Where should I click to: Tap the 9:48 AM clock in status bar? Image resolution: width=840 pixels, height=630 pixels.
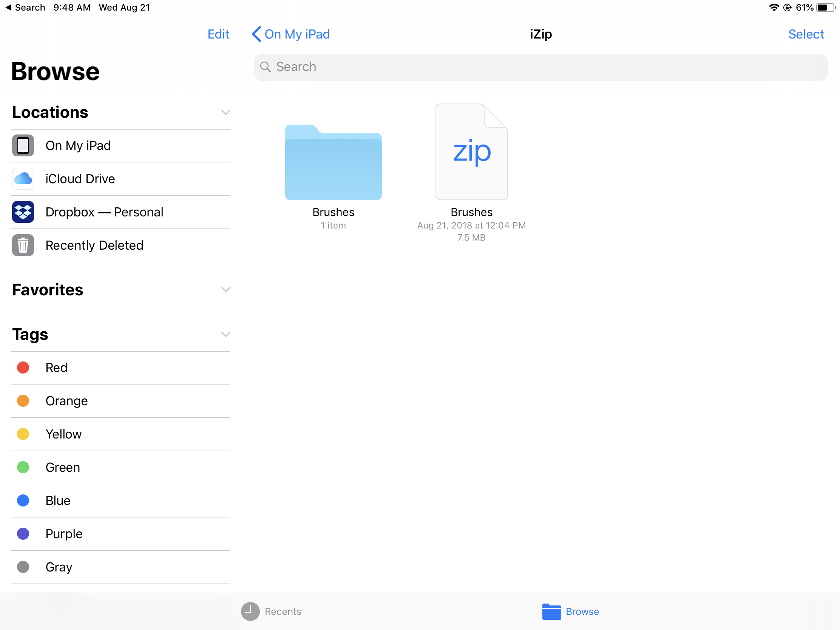72,7
